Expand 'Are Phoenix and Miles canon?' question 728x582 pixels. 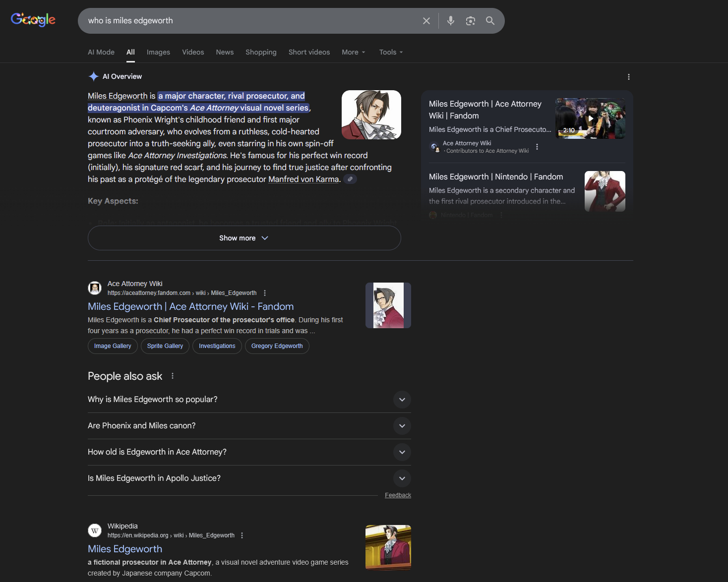(402, 426)
